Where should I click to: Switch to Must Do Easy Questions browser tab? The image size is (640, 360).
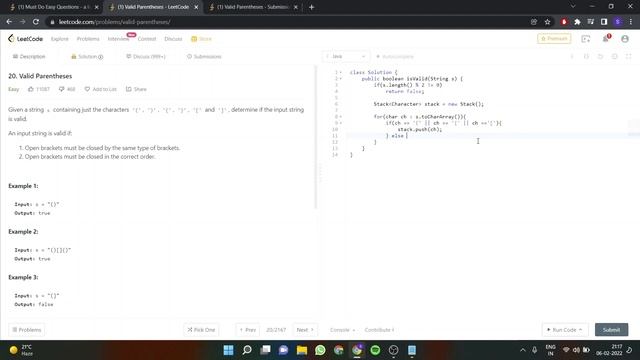coord(54,7)
